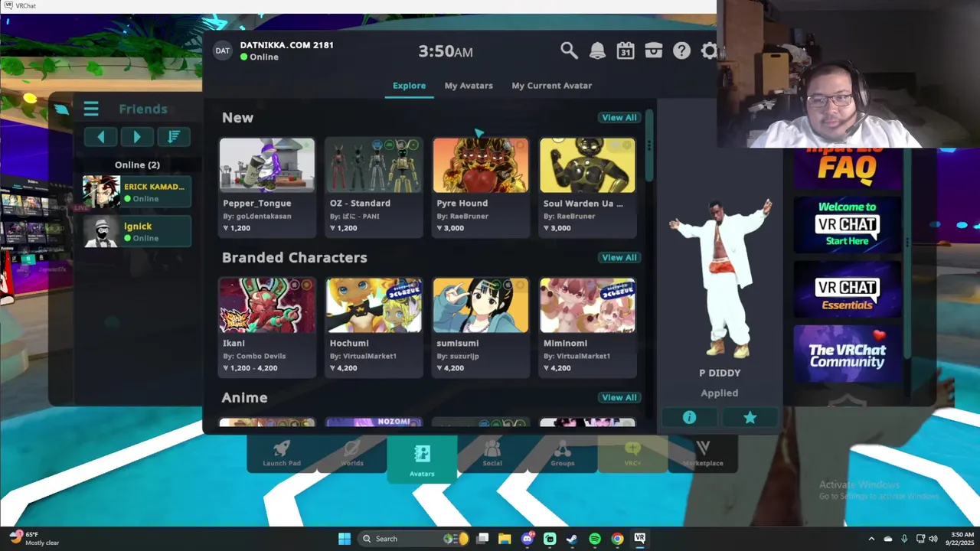Click the DATNIKKA.COM 2181 username
Image resolution: width=980 pixels, height=551 pixels.
pyautogui.click(x=287, y=45)
